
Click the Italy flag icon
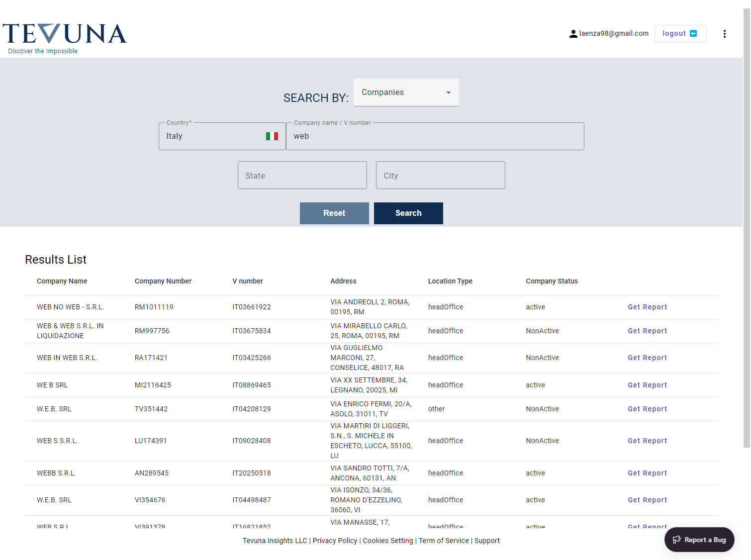coord(272,136)
